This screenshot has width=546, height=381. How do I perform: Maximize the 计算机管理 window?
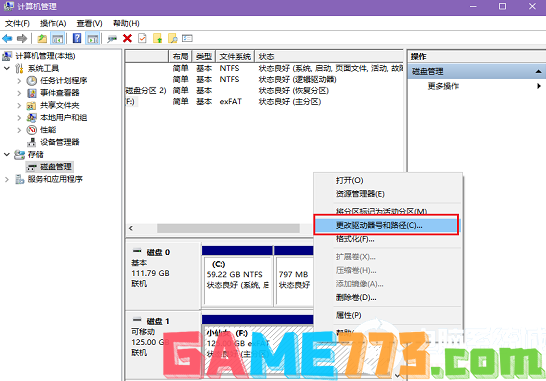pyautogui.click(x=502, y=6)
